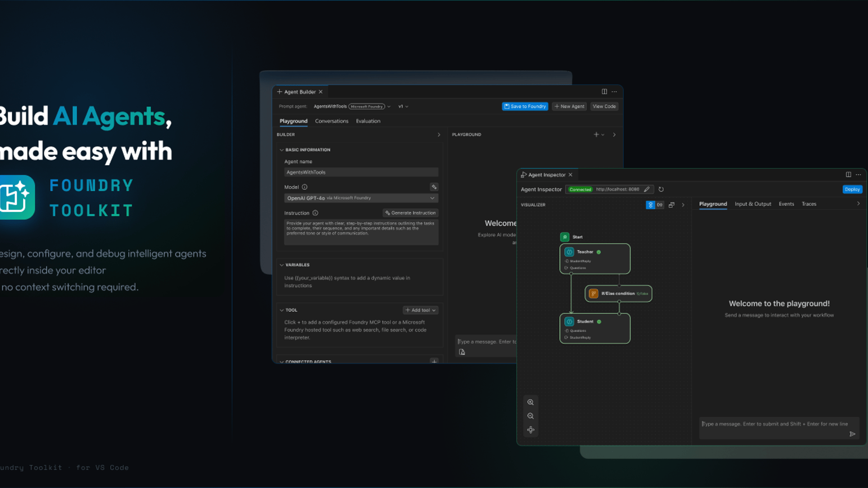Click the split editor icon in Agent Builder
Image resolution: width=868 pixels, height=488 pixels.
pos(604,92)
